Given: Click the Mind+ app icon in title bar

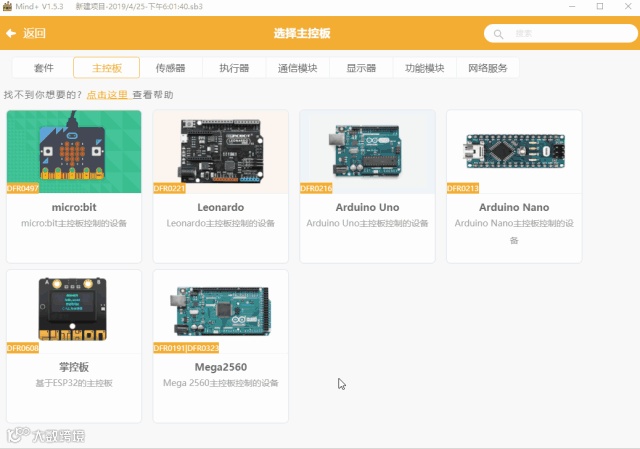Looking at the screenshot, I should (x=7, y=6).
